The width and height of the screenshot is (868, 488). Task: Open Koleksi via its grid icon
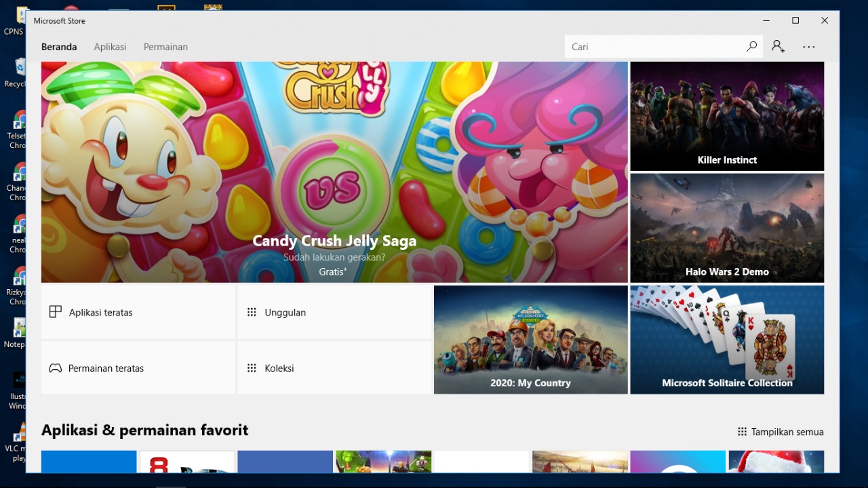[251, 368]
